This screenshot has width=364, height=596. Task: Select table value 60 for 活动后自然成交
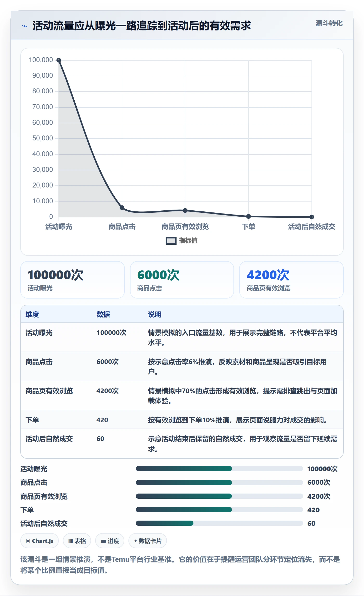pyautogui.click(x=100, y=439)
